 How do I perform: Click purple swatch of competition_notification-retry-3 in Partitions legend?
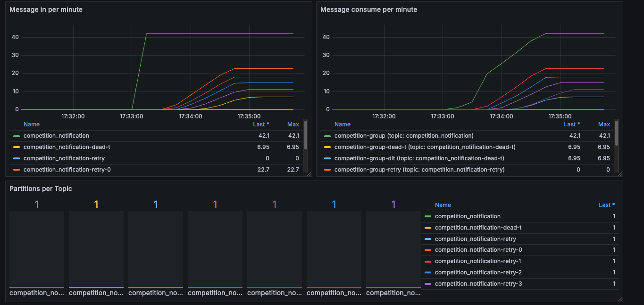428,284
